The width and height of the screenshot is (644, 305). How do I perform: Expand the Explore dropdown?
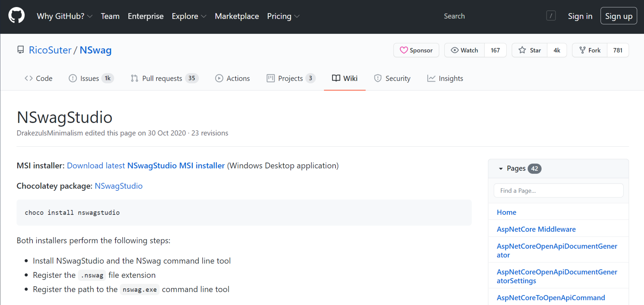189,16
